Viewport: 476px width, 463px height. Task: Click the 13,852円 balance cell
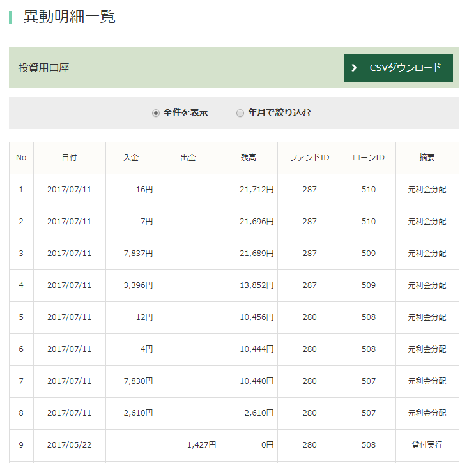256,285
